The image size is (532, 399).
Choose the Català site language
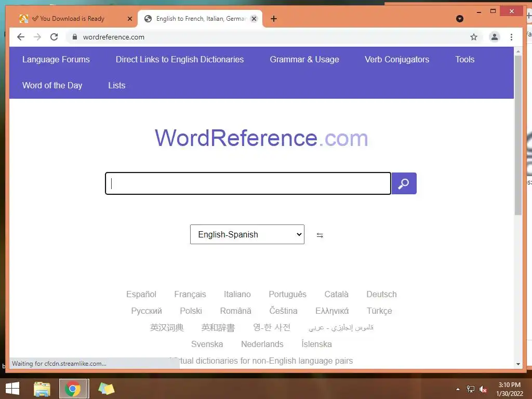click(x=336, y=294)
